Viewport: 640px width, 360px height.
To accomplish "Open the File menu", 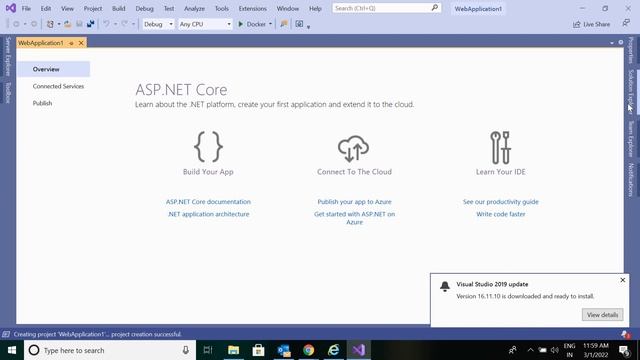I will (x=26, y=8).
